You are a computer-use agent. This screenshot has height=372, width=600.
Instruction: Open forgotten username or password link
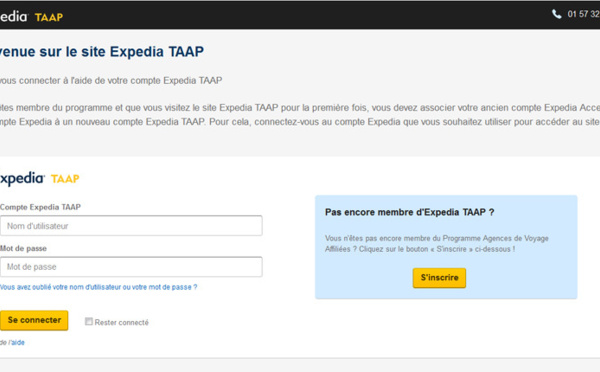click(98, 287)
